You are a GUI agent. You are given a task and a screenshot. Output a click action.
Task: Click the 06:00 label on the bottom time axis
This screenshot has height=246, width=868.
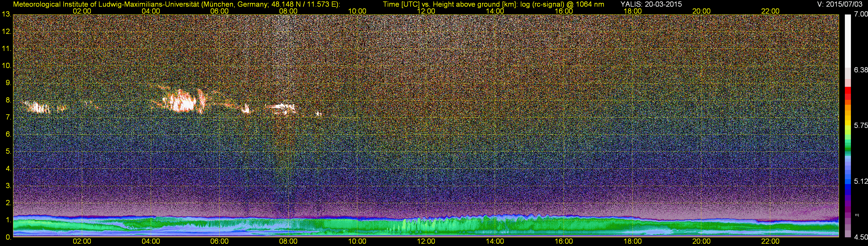coord(219,241)
